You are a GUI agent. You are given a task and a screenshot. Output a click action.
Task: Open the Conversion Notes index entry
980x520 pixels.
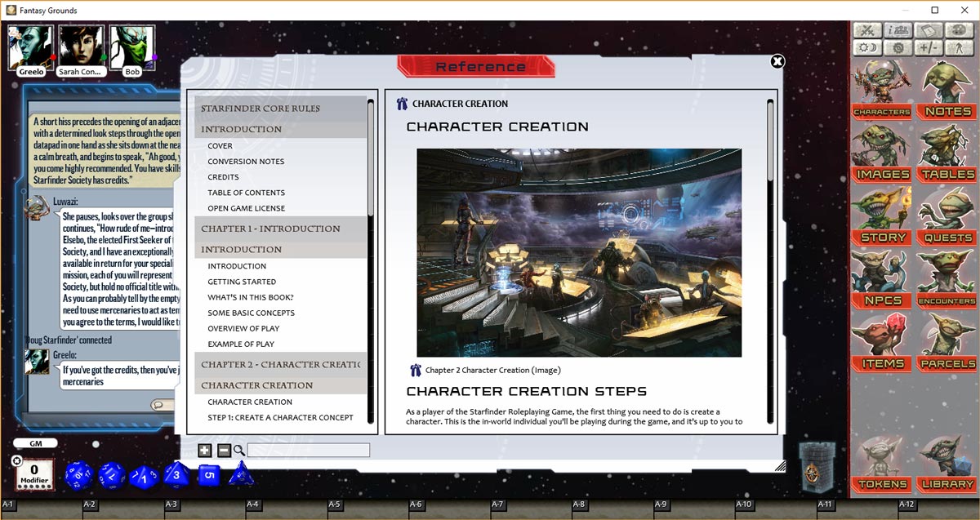click(x=246, y=161)
